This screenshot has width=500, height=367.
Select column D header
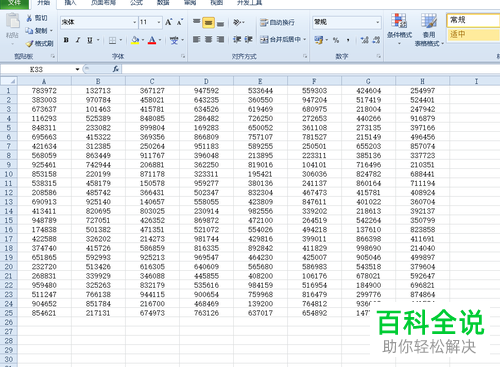pyautogui.click(x=206, y=81)
